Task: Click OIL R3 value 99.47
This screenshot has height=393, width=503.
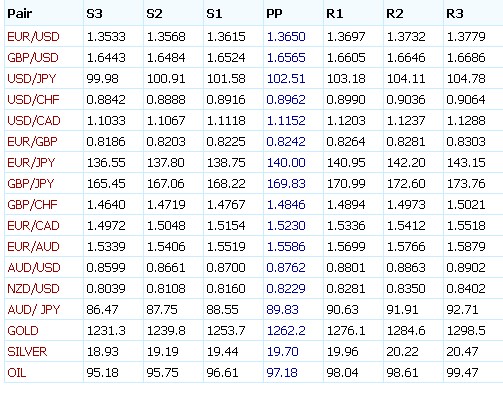Action: pyautogui.click(x=462, y=373)
